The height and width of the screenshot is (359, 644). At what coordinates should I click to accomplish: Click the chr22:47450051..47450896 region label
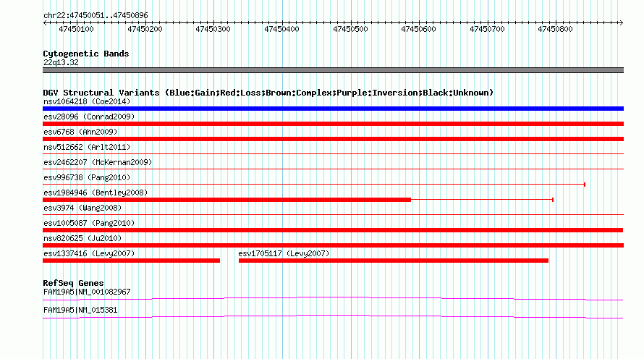(x=96, y=15)
